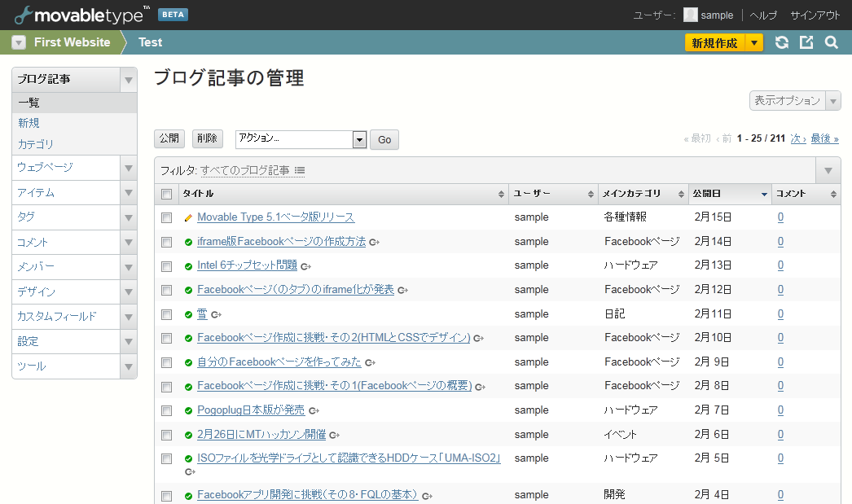
Task: Collapse the ブログ記事 sidebar section arrow
Action: pyautogui.click(x=128, y=81)
